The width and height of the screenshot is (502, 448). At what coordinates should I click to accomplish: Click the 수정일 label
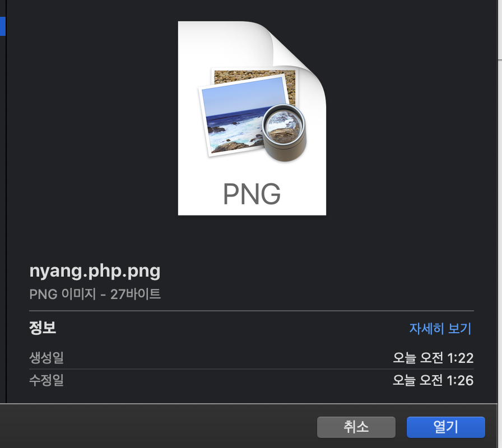47,380
